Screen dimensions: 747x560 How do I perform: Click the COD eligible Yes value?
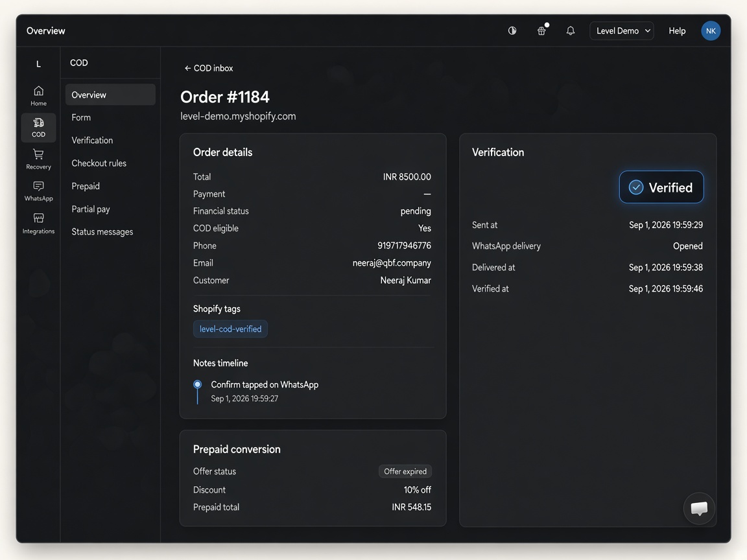point(425,228)
